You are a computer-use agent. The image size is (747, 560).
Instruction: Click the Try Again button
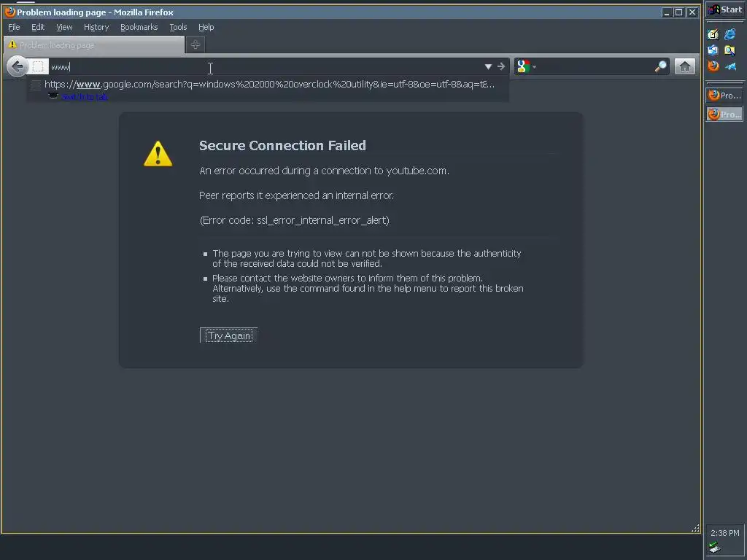[x=228, y=335]
